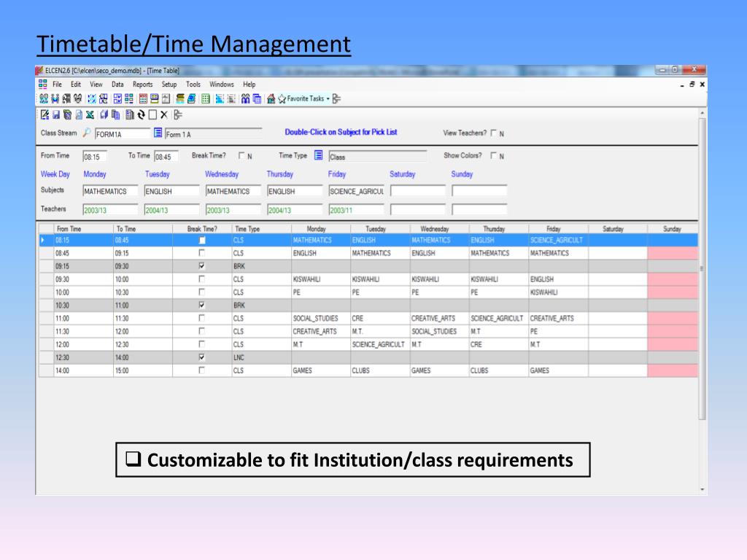
Task: Click the From Time column header
Action: coord(83,228)
